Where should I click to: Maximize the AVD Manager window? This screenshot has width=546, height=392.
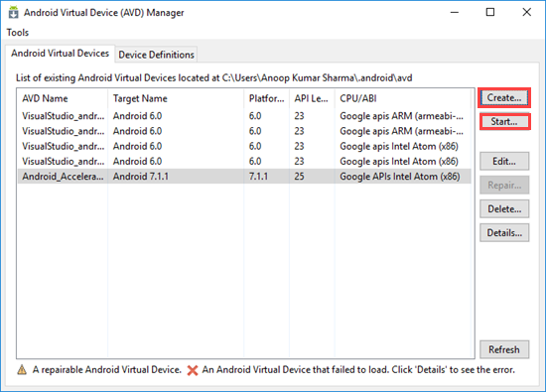[490, 12]
